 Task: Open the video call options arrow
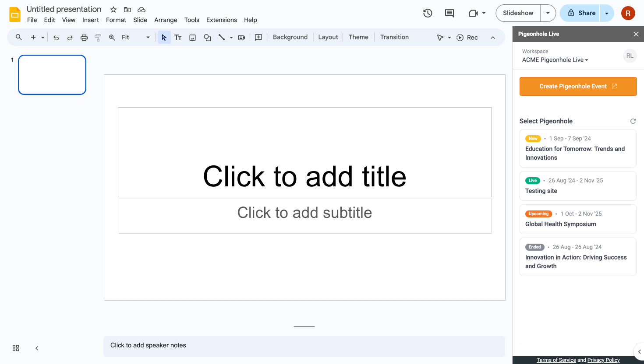tap(484, 13)
